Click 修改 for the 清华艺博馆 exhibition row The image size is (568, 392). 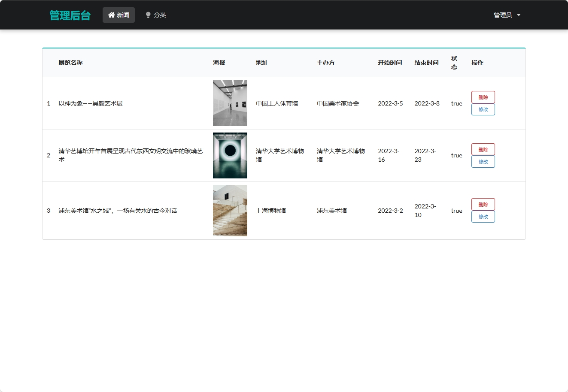[483, 161]
